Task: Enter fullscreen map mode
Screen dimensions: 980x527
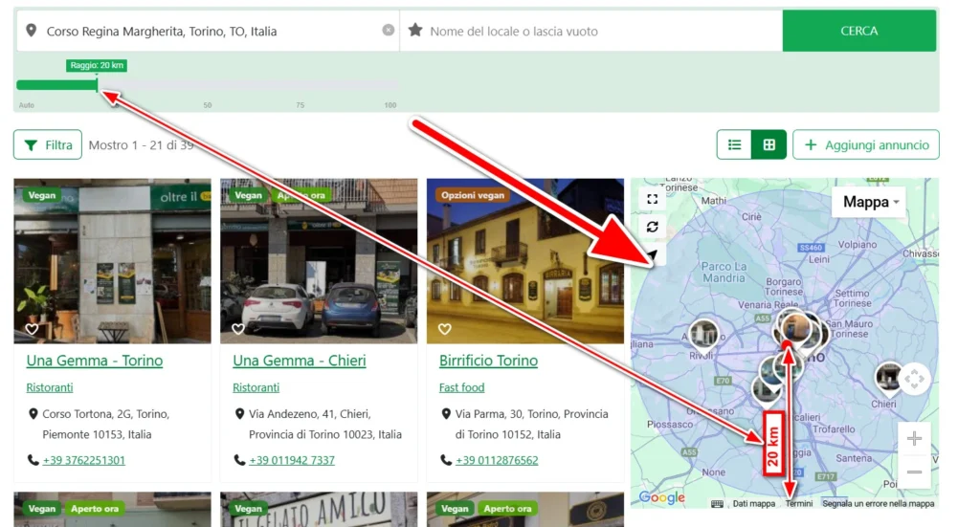Action: click(x=653, y=199)
